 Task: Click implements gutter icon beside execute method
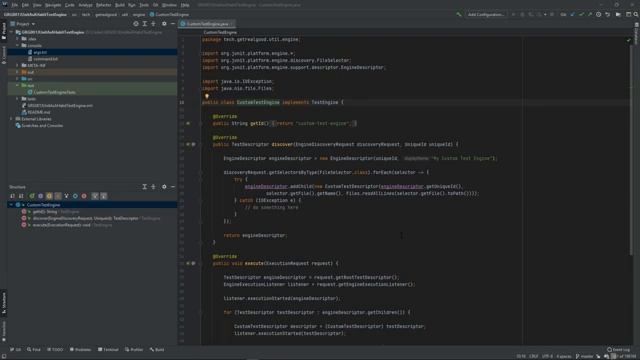188,263
